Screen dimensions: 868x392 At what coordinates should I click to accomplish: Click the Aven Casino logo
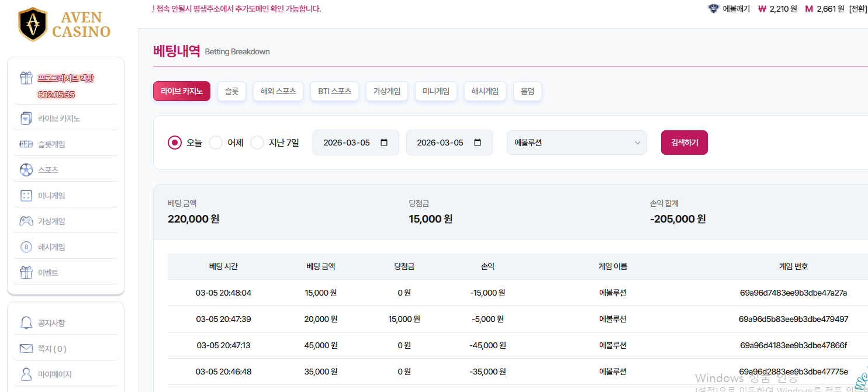tap(64, 25)
